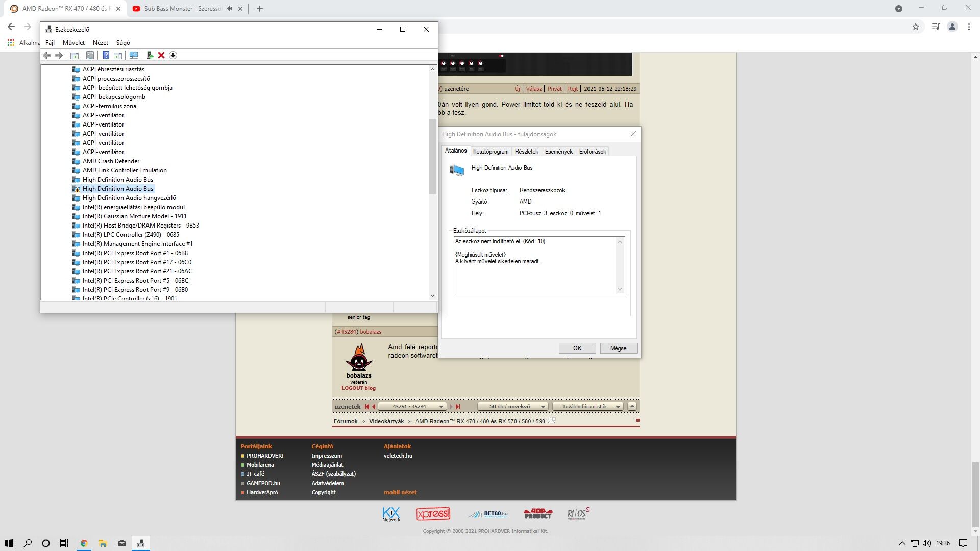Image resolution: width=980 pixels, height=551 pixels.
Task: Jump to first messages page icon
Action: tap(367, 407)
